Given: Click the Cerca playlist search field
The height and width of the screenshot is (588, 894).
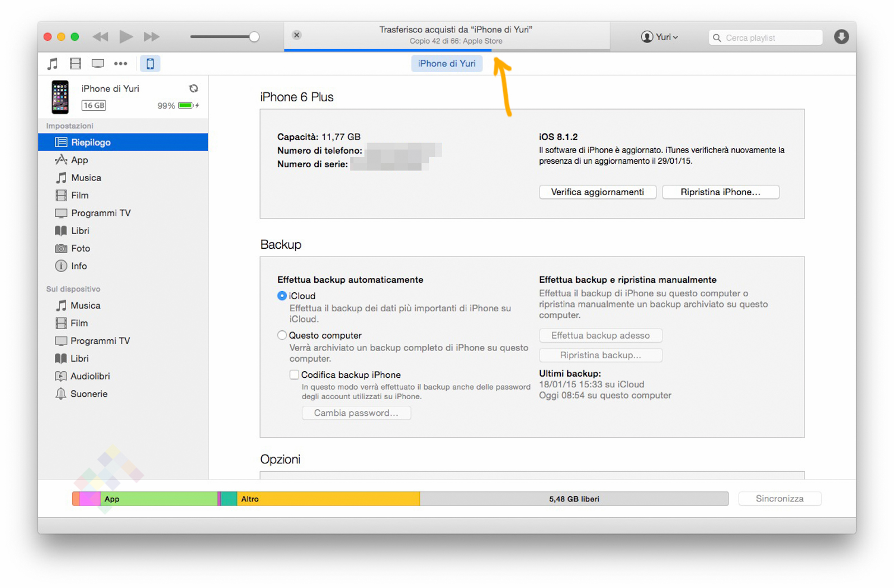Looking at the screenshot, I should [765, 37].
